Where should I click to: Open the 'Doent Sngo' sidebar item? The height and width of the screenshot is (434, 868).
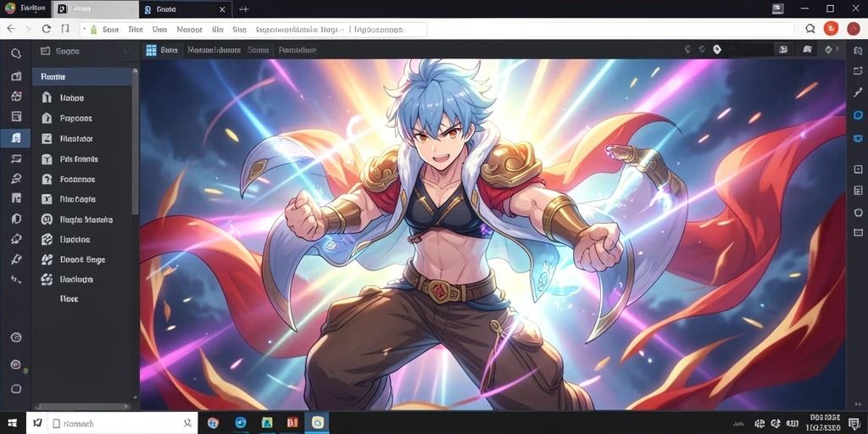click(81, 259)
